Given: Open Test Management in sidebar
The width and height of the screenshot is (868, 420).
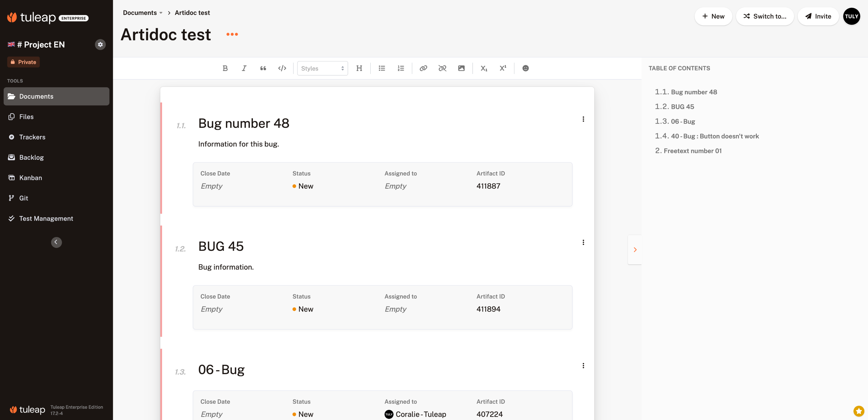Looking at the screenshot, I should pyautogui.click(x=46, y=218).
